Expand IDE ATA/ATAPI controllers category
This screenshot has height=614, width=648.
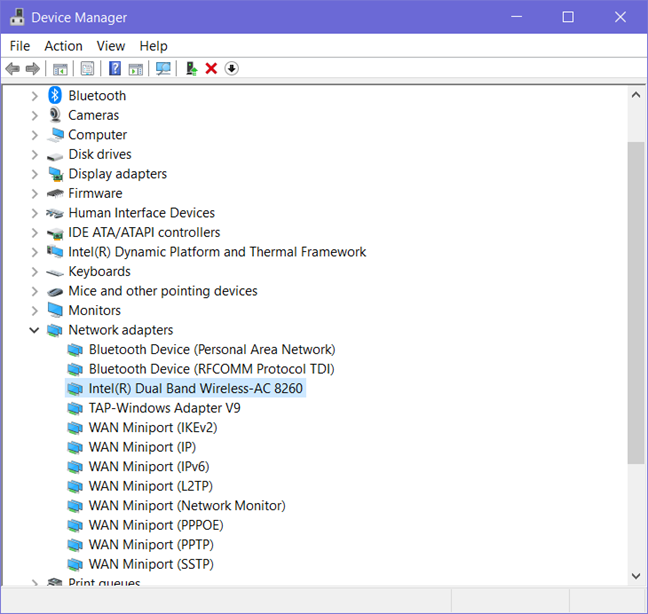[x=35, y=233]
